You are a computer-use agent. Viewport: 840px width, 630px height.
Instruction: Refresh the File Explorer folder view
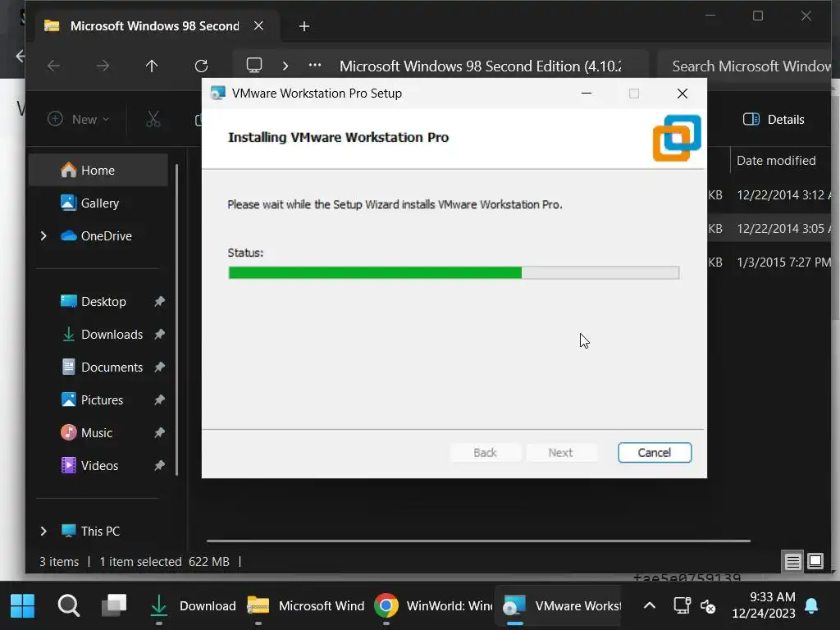tap(201, 66)
